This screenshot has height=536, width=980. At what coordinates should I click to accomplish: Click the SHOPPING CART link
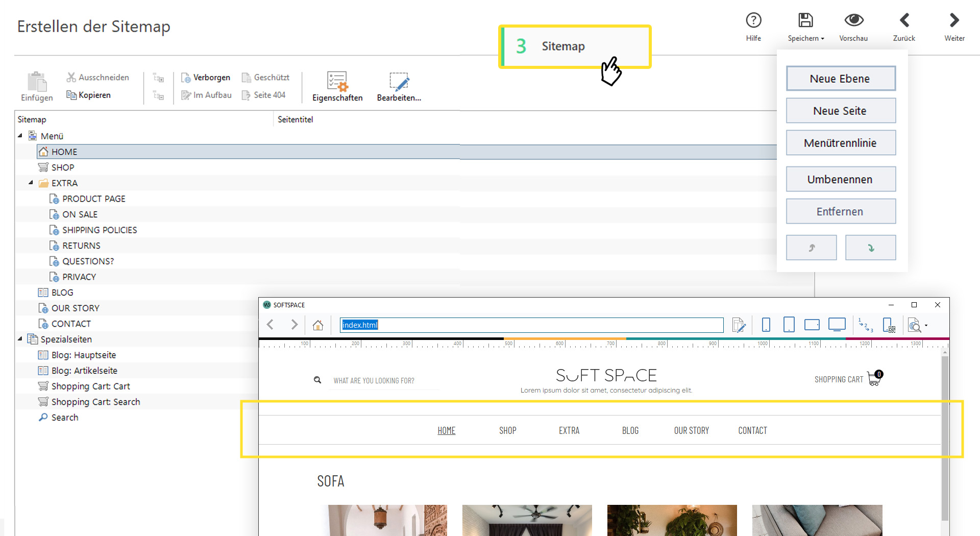[839, 379]
